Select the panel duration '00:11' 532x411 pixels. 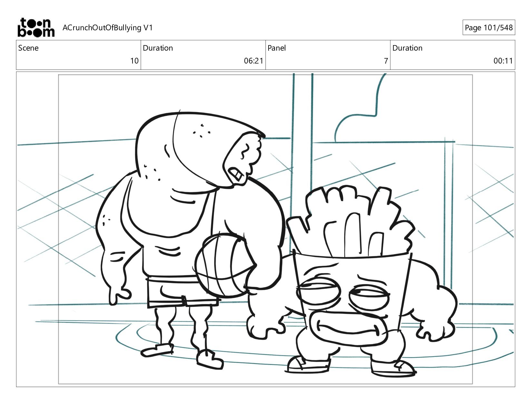pyautogui.click(x=503, y=61)
